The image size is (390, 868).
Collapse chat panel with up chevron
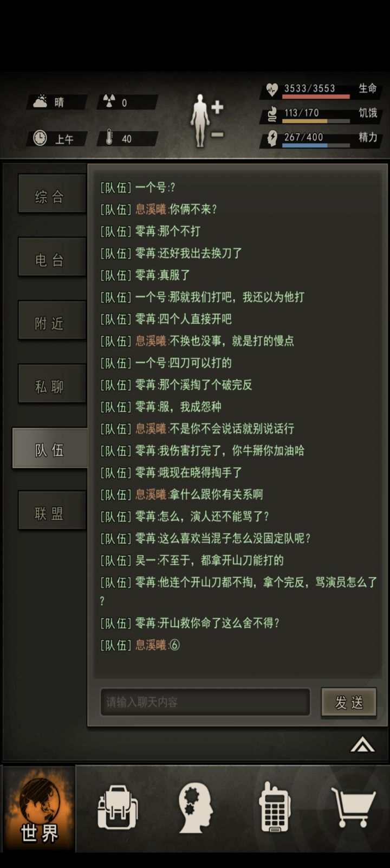(362, 745)
